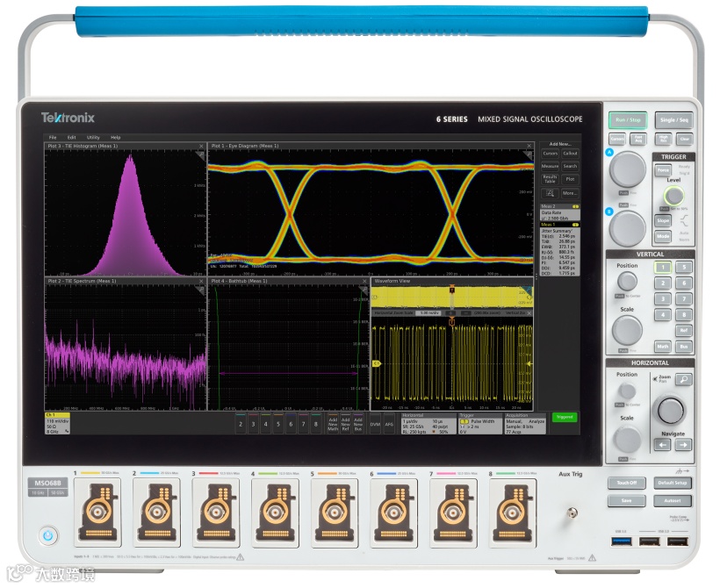The image size is (720, 588).
Task: Push the multipurpose knob A
Action: (x=628, y=169)
